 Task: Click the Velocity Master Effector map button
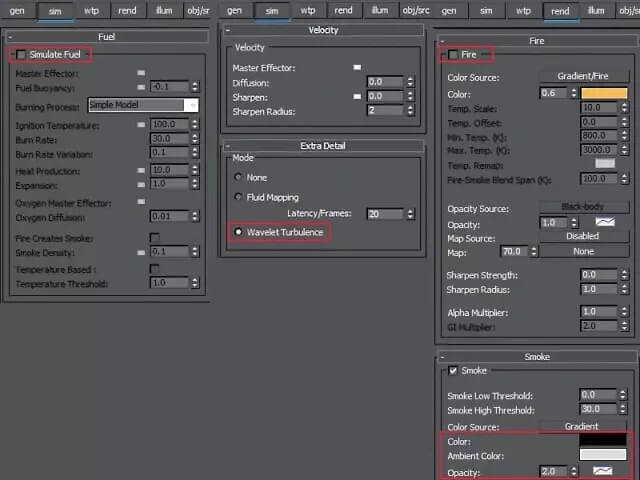tap(356, 66)
